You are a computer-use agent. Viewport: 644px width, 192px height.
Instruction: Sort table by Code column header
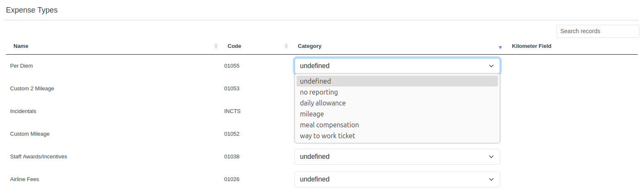pos(234,46)
